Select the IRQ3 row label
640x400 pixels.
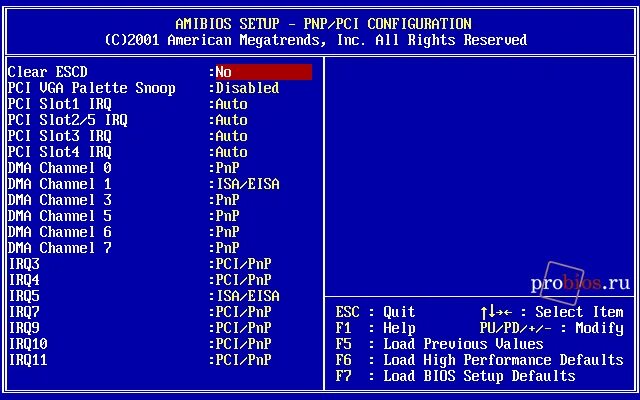coord(24,264)
